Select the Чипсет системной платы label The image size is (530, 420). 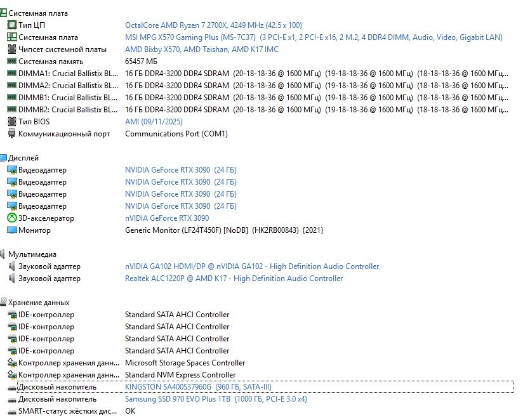(63, 49)
